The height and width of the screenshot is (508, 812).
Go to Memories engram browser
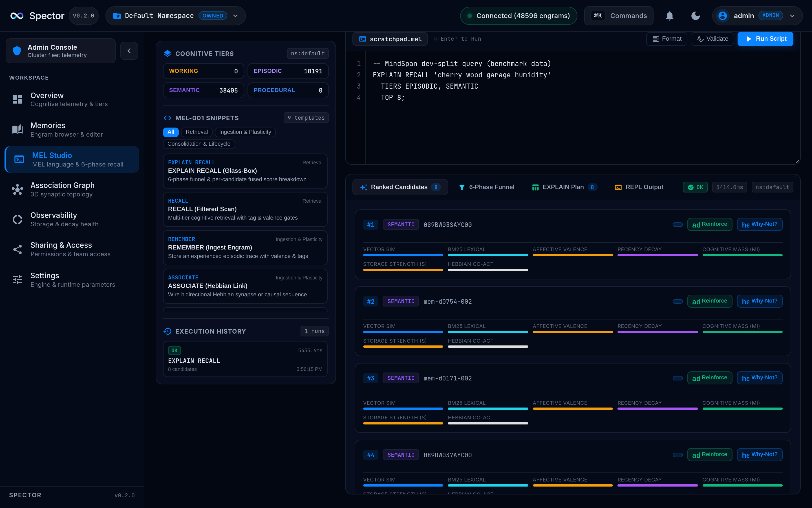click(x=72, y=129)
